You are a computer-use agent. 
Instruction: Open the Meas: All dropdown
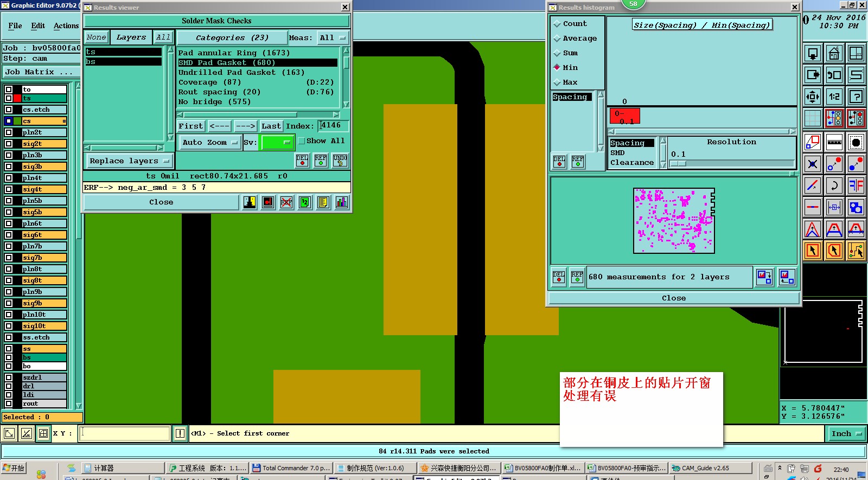pyautogui.click(x=333, y=37)
